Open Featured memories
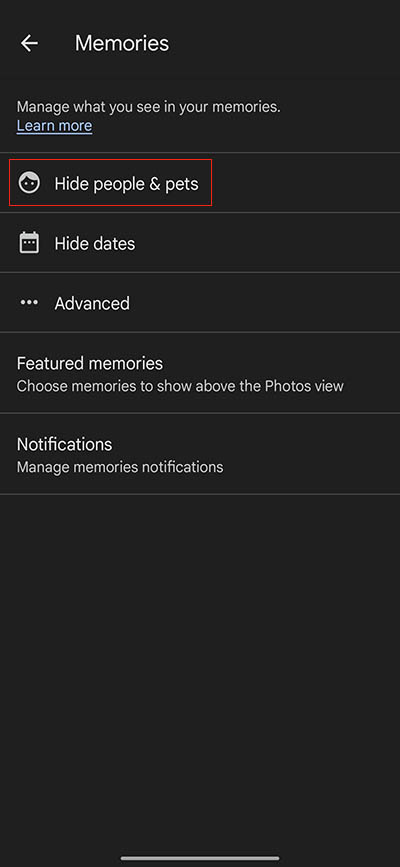Viewport: 400px width, 867px height. pos(200,373)
